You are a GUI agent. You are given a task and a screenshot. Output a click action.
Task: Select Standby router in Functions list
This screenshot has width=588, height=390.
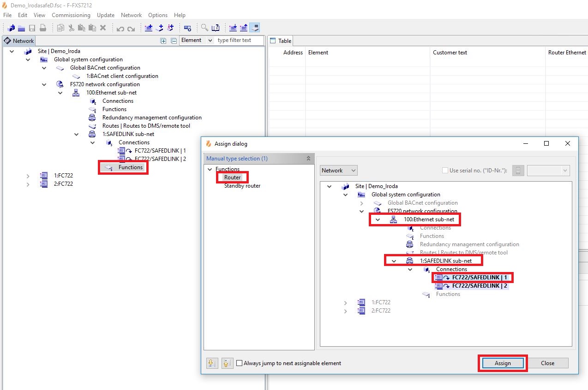(242, 186)
